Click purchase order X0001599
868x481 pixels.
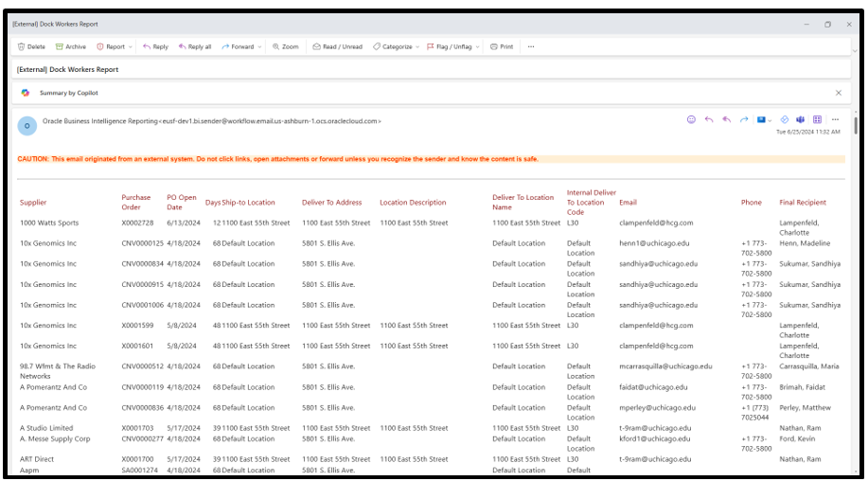[137, 326]
